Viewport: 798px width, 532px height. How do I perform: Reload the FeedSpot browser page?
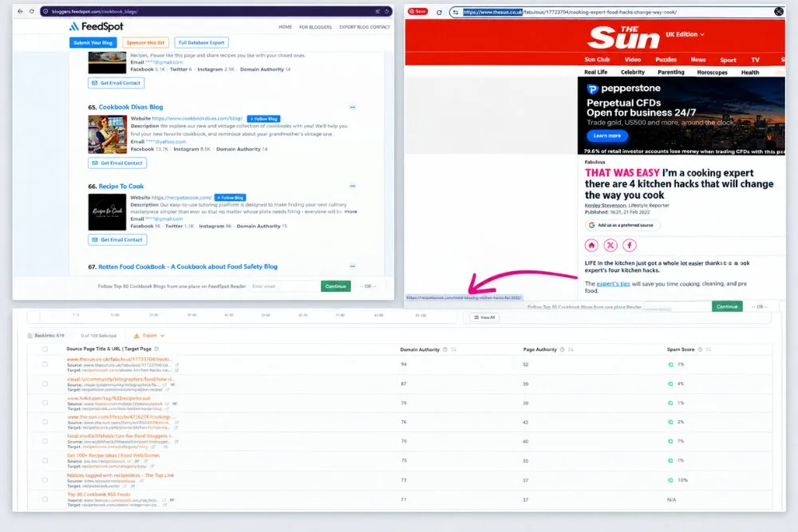(x=32, y=11)
